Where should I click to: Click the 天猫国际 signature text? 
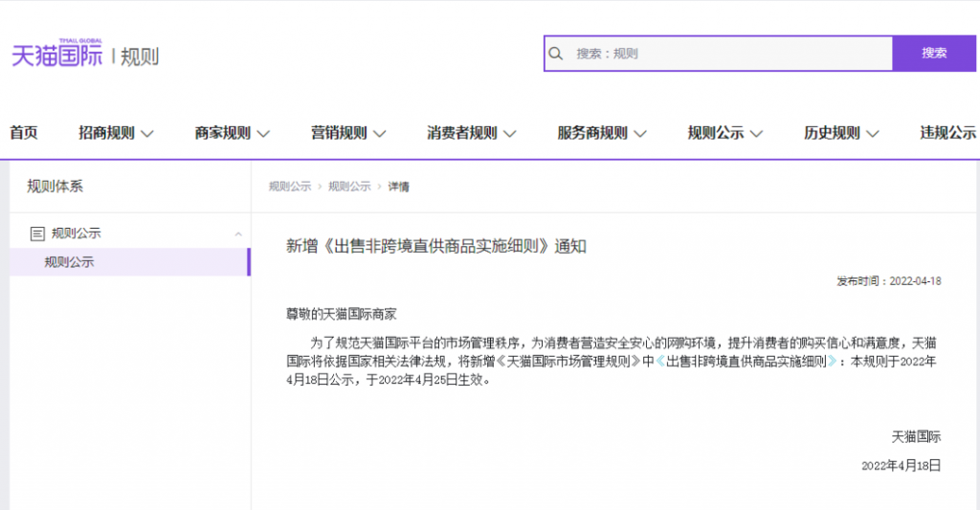click(916, 437)
